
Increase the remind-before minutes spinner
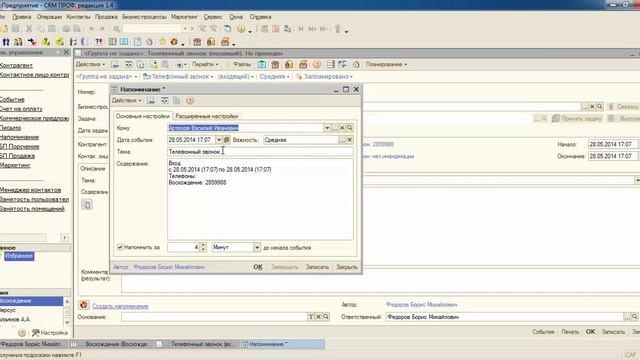click(x=203, y=245)
